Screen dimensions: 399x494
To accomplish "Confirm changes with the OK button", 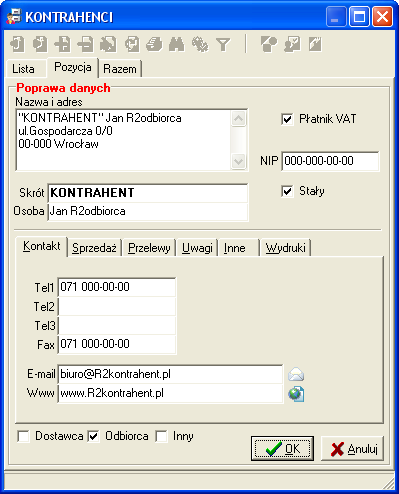I will (x=282, y=449).
